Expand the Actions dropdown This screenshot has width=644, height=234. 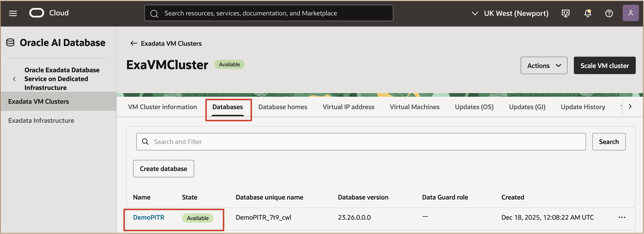[x=544, y=66]
